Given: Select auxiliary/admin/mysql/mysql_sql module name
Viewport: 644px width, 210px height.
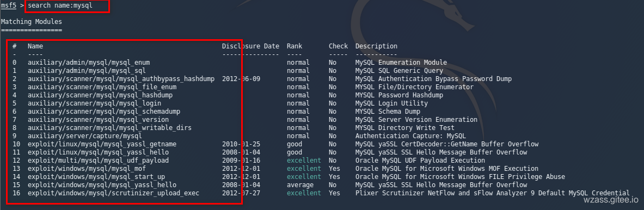Looking at the screenshot, I should [x=87, y=71].
